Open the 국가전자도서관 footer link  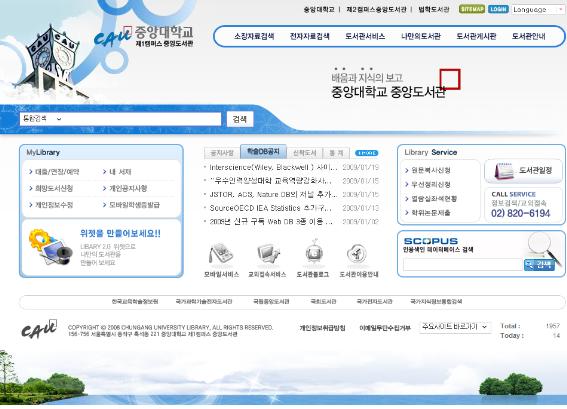tap(374, 301)
